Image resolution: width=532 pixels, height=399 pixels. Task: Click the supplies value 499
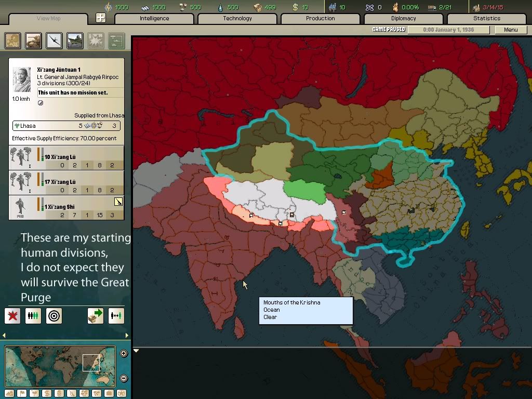point(270,7)
